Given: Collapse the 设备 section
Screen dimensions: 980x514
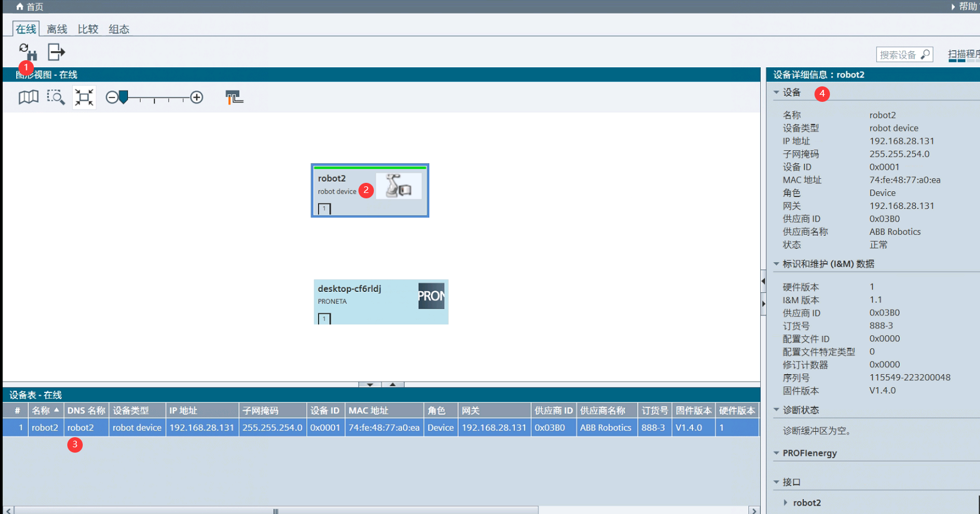Looking at the screenshot, I should [x=776, y=92].
